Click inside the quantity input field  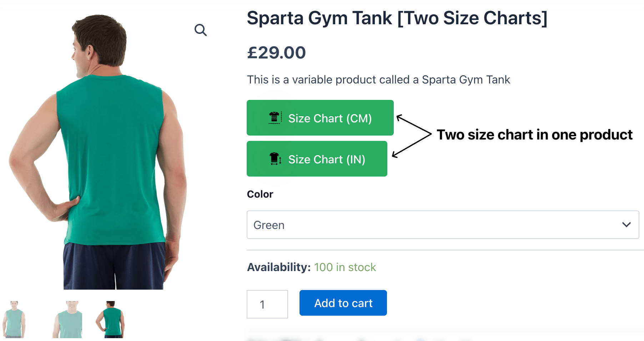267,304
